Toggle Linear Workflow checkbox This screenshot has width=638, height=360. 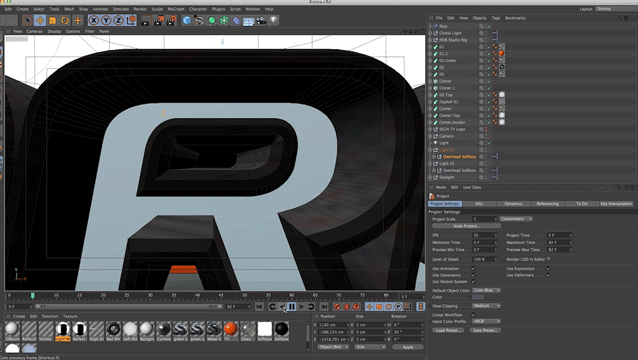474,315
